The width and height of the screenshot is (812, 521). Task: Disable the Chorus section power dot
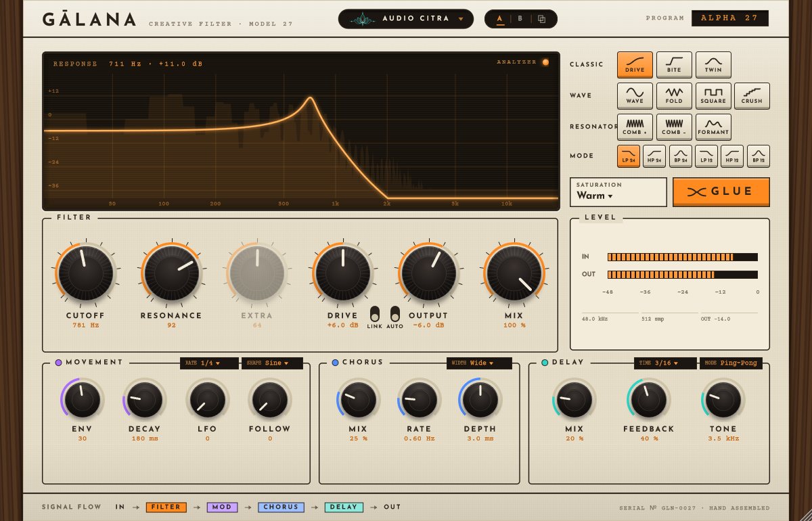(x=335, y=363)
